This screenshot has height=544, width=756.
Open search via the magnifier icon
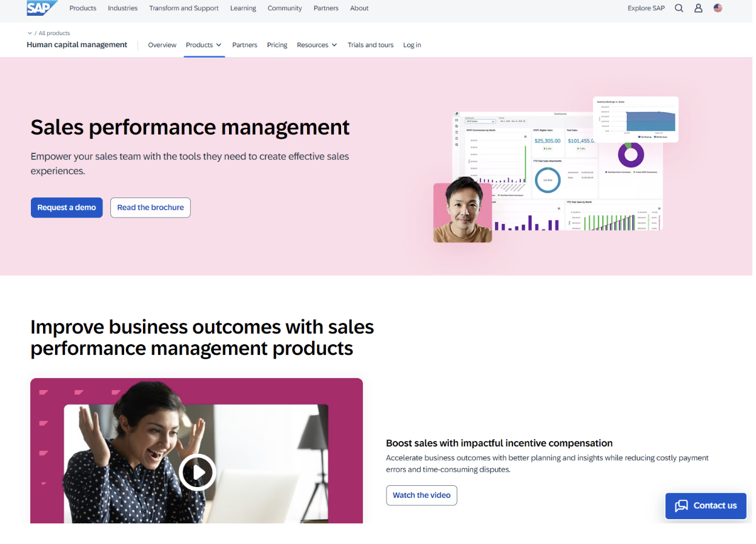click(678, 8)
